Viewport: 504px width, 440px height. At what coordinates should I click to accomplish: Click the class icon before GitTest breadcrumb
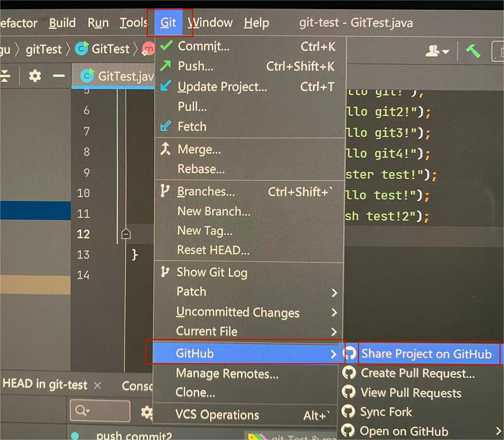[82, 48]
